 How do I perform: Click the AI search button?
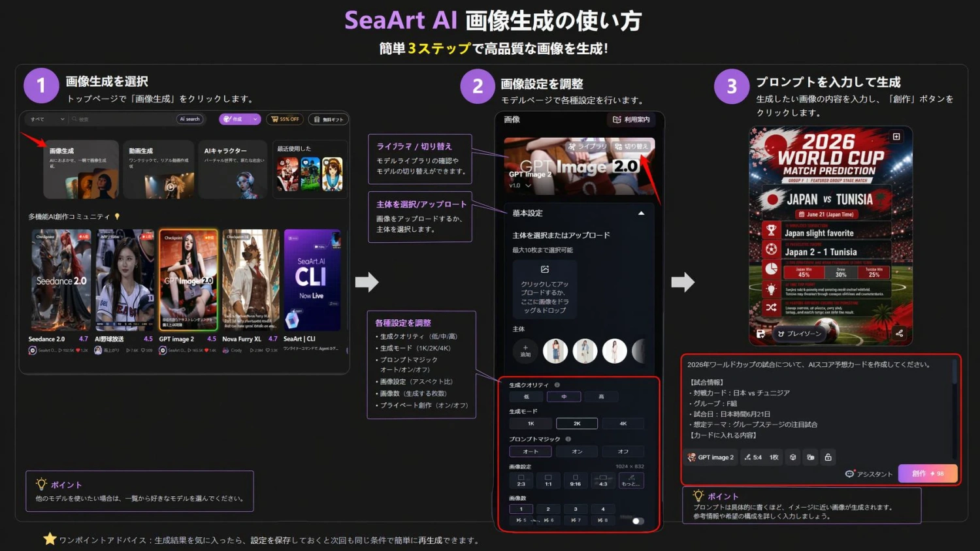tap(190, 119)
